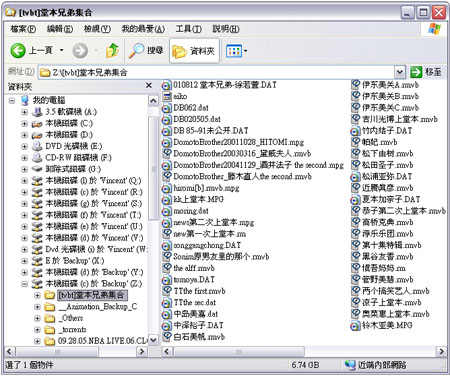Expand the _torrents folder node
Image resolution: width=450 pixels, height=376 pixels.
37,330
